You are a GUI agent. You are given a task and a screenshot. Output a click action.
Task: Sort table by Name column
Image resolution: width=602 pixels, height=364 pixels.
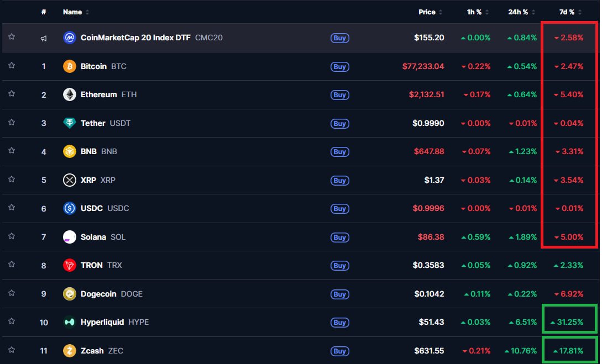click(x=76, y=12)
